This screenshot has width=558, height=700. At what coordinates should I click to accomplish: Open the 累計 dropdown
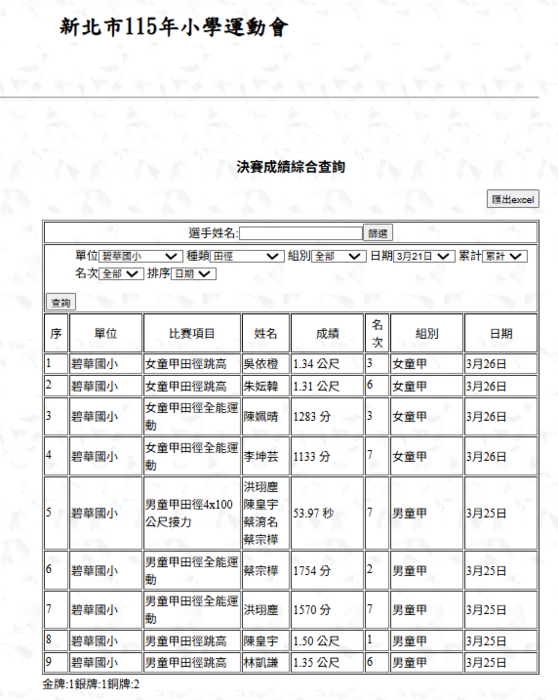[x=505, y=256]
